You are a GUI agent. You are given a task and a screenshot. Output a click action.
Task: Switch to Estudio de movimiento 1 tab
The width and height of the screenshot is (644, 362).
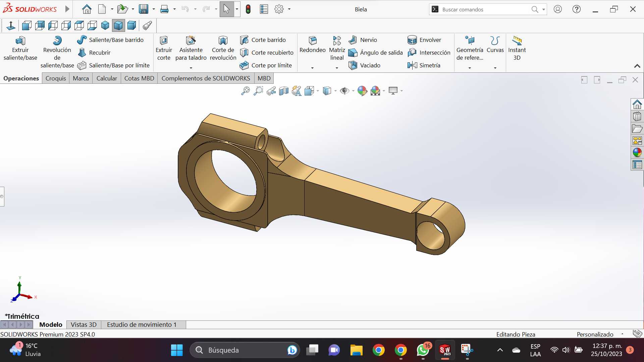pos(142,325)
